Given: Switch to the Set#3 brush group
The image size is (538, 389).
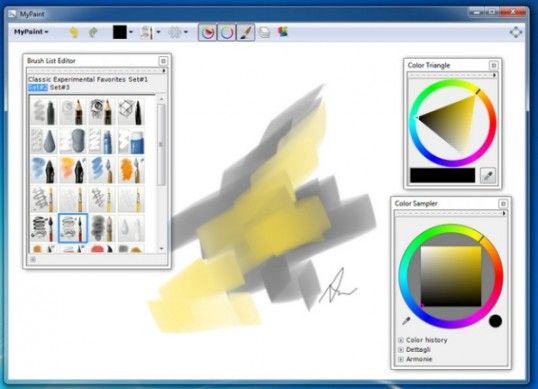Looking at the screenshot, I should [60, 87].
